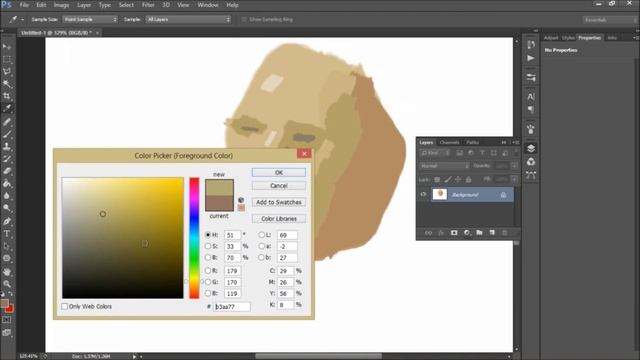This screenshot has height=360, width=640.
Task: Open the Image menu
Action: 61,5
